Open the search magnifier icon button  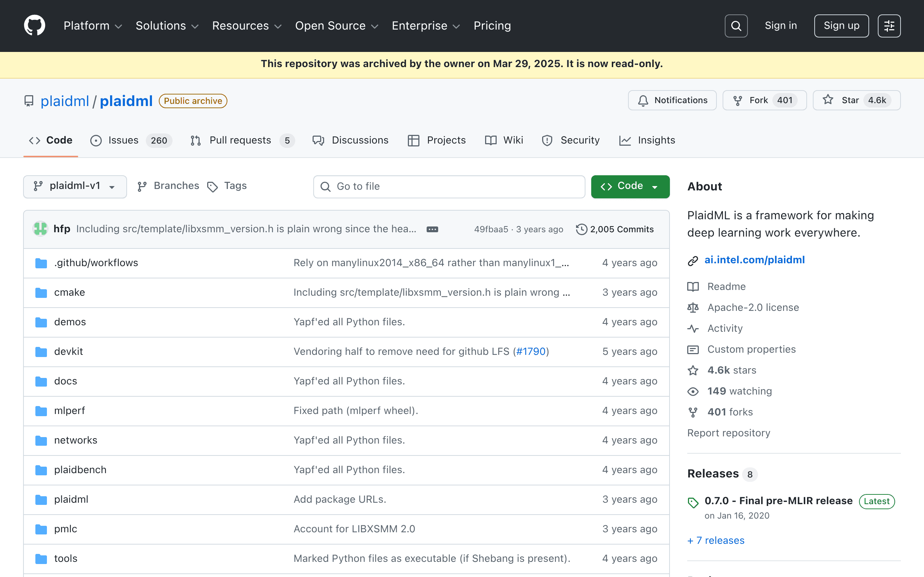point(736,26)
